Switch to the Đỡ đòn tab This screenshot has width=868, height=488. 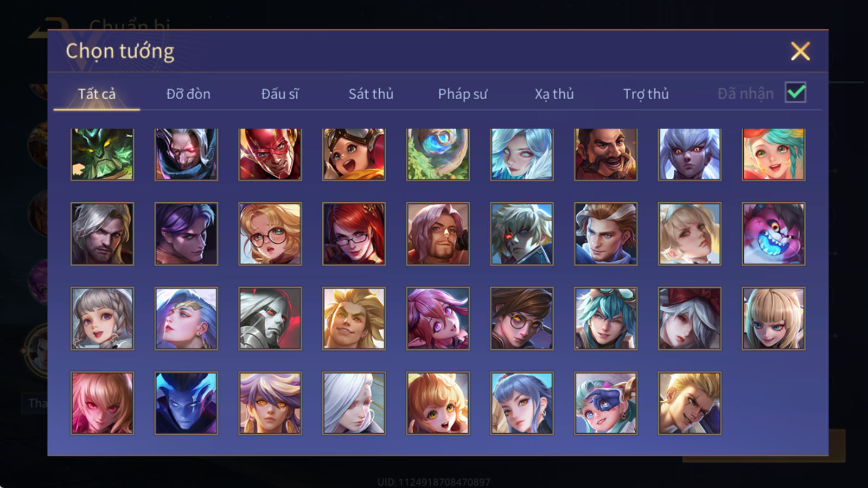(188, 94)
